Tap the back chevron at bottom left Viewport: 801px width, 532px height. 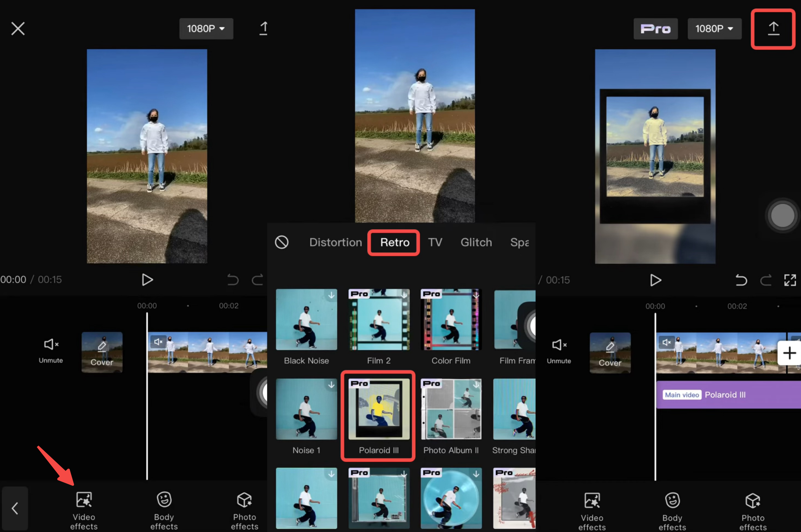pyautogui.click(x=14, y=508)
